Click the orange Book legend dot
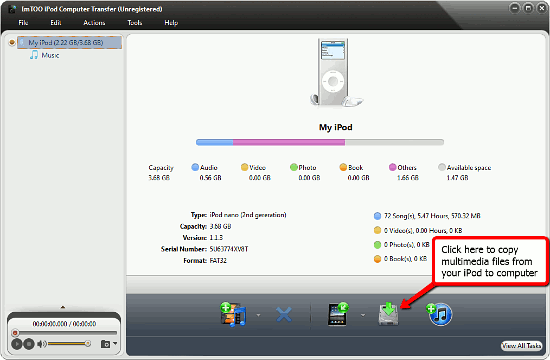Viewport: 550px width, 360px height. point(343,167)
